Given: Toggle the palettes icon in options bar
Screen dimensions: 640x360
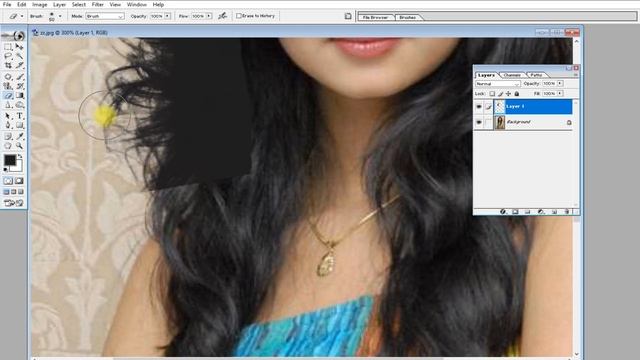Looking at the screenshot, I should coord(348,16).
